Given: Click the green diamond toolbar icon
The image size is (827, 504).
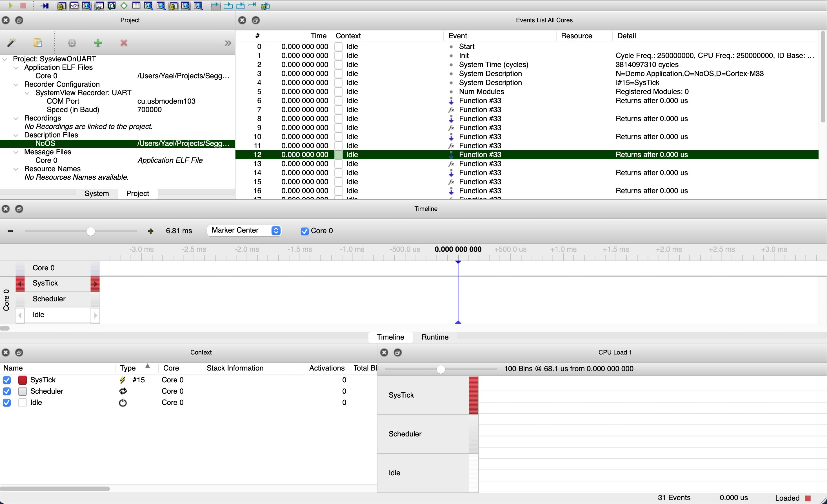Looking at the screenshot, I should point(124,5).
